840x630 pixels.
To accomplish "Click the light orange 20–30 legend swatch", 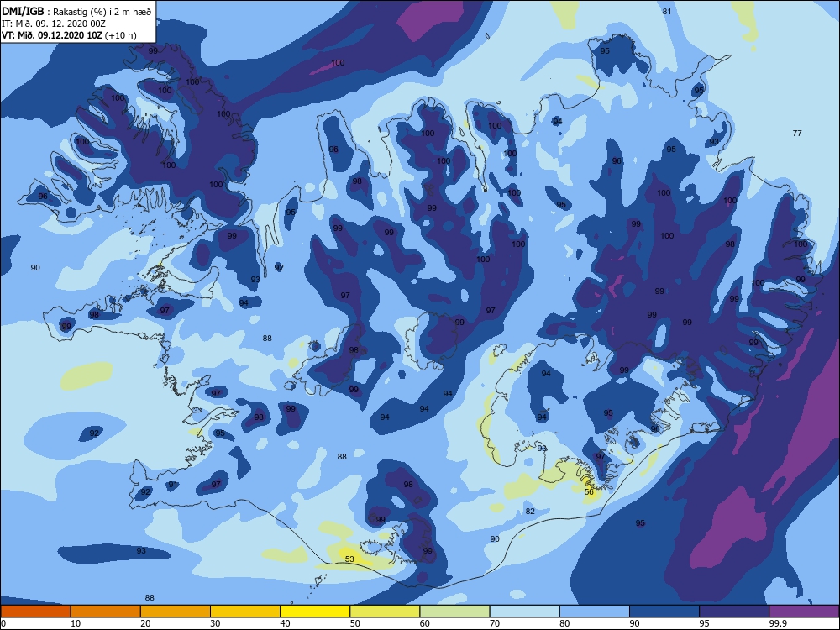I will click(x=176, y=612).
